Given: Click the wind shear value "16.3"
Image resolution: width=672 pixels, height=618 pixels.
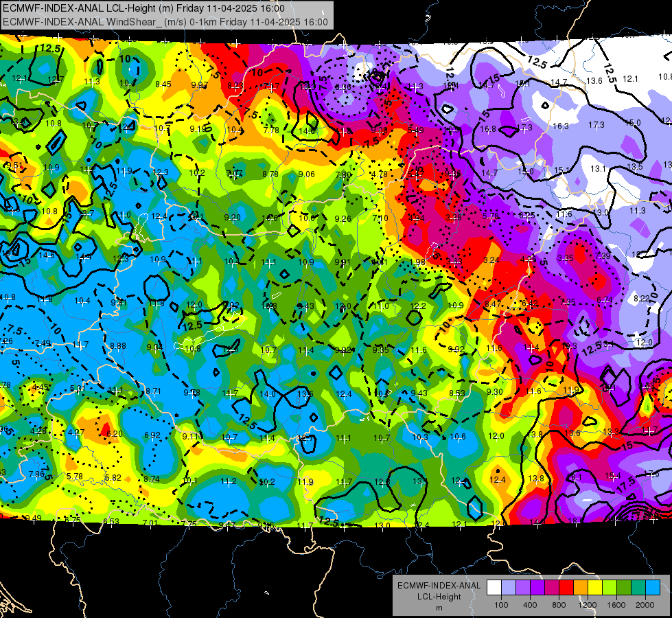Looking at the screenshot, I should pos(561,126).
